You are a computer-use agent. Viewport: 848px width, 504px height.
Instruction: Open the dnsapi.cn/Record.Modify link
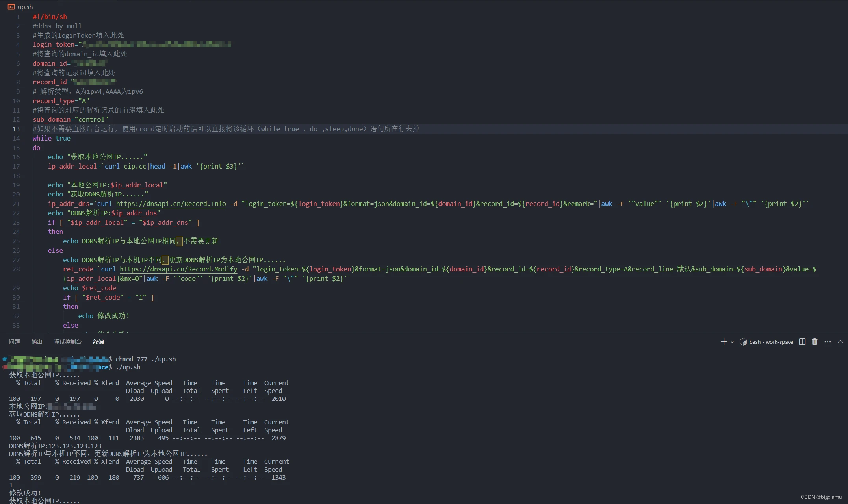pos(178,269)
